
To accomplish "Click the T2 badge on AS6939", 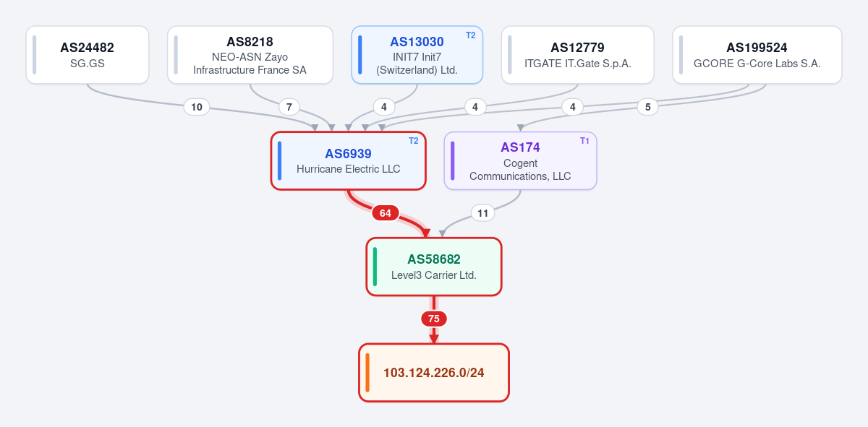I will point(414,141).
